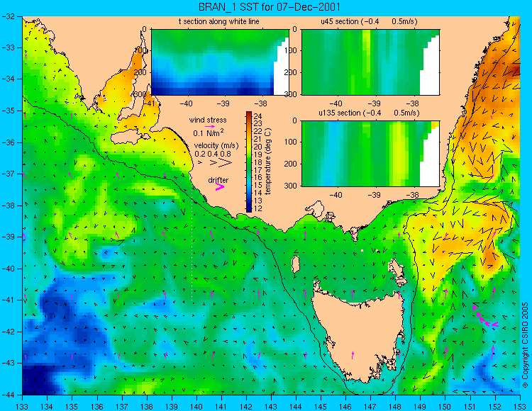Image resolution: width=532 pixels, height=411 pixels.
Task: Click longitude label '133' on the bottom axis
Action: tap(22, 406)
